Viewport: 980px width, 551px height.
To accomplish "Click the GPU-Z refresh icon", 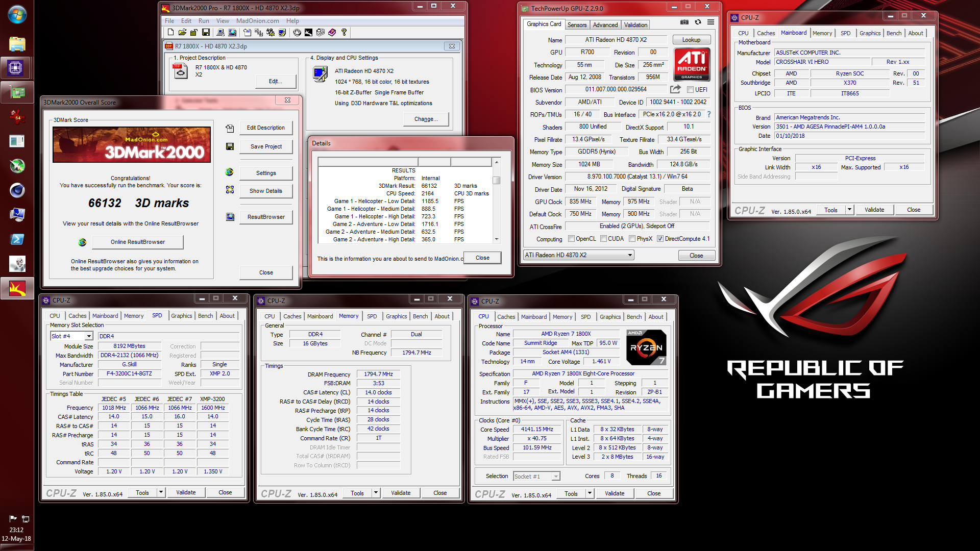I will pos(698,22).
